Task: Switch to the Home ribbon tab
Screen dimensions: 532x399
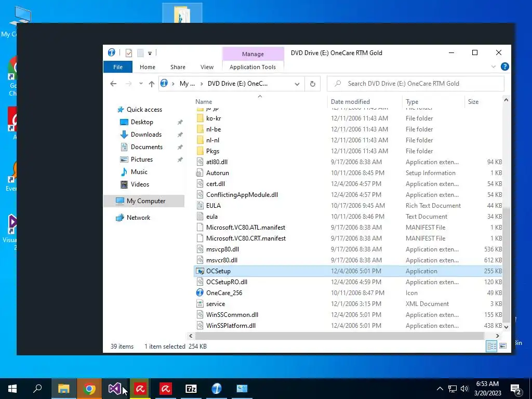Action: coord(147,67)
